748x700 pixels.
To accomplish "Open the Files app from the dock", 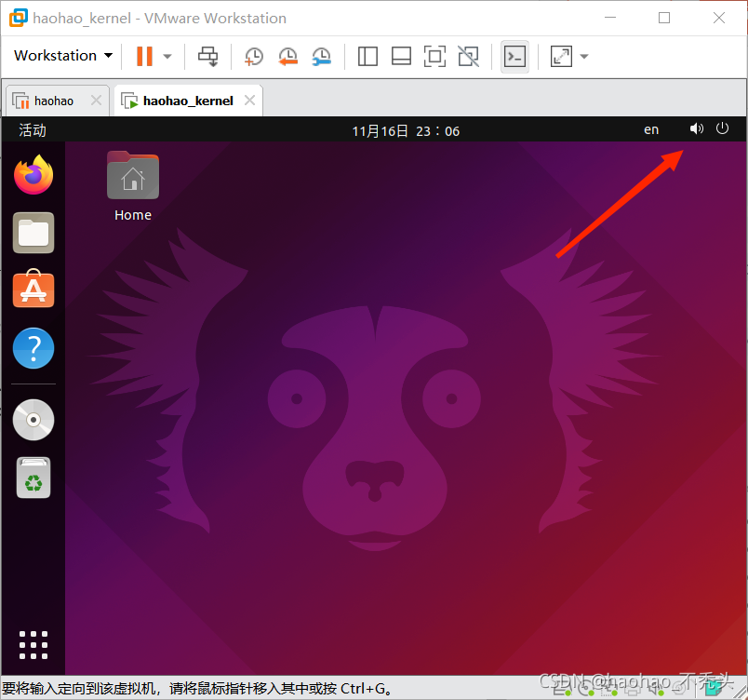I will click(33, 233).
